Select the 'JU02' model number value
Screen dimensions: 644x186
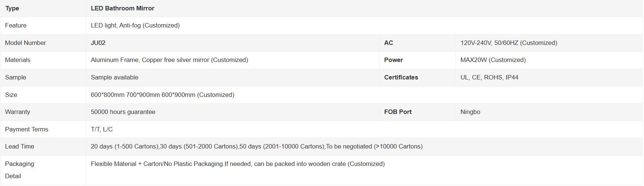point(98,43)
